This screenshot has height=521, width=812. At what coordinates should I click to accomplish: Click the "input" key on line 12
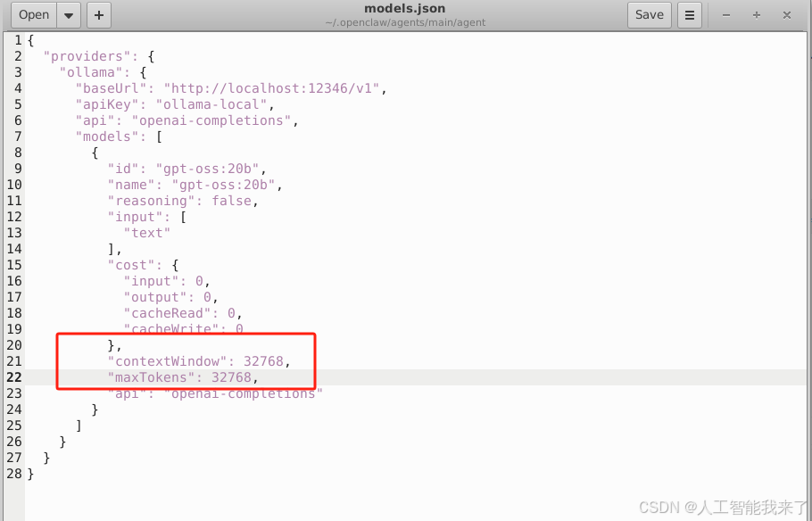coord(135,217)
